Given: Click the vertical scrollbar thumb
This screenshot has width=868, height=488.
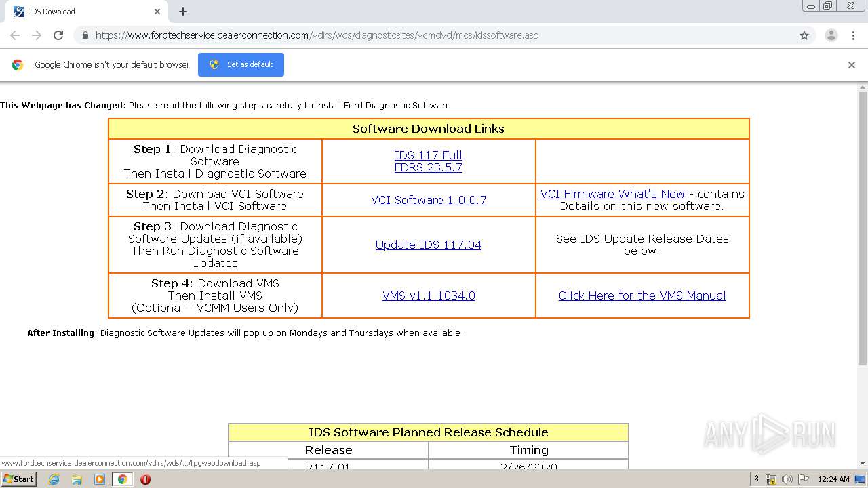Looking at the screenshot, I should [x=863, y=228].
